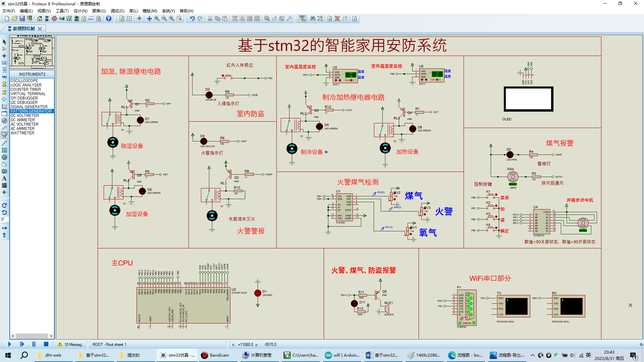Image resolution: width=644 pixels, height=362 pixels.
Task: Open the 库(L) library menu
Action: click(133, 11)
